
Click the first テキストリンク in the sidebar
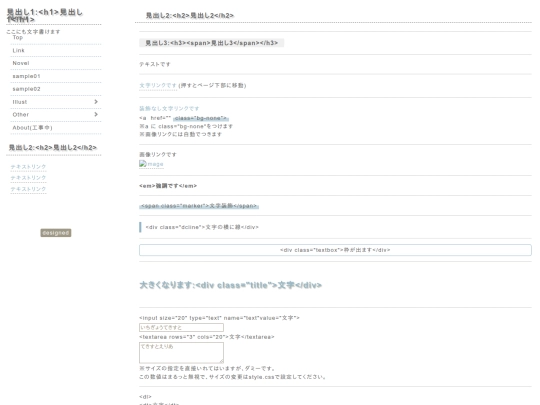pyautogui.click(x=28, y=167)
